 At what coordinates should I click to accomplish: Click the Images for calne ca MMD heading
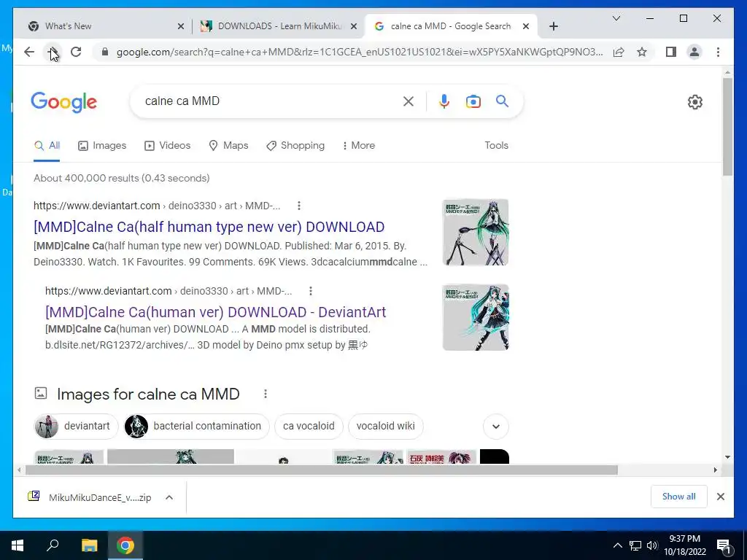[148, 394]
